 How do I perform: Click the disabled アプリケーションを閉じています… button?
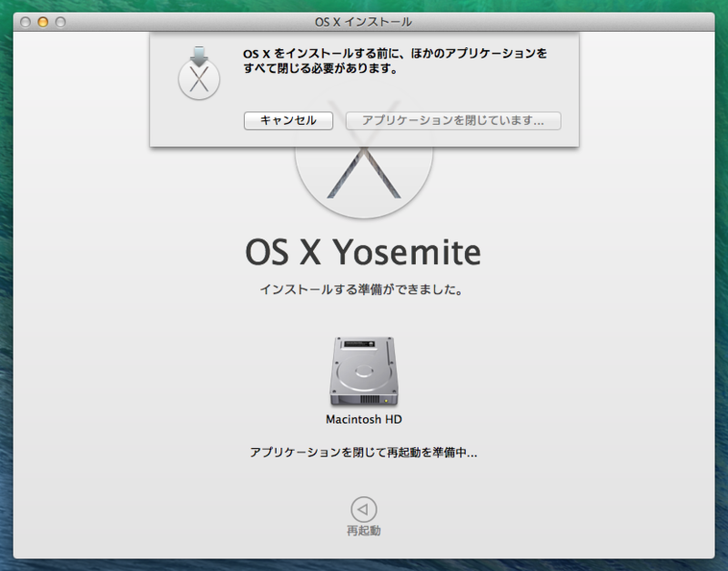coord(453,121)
